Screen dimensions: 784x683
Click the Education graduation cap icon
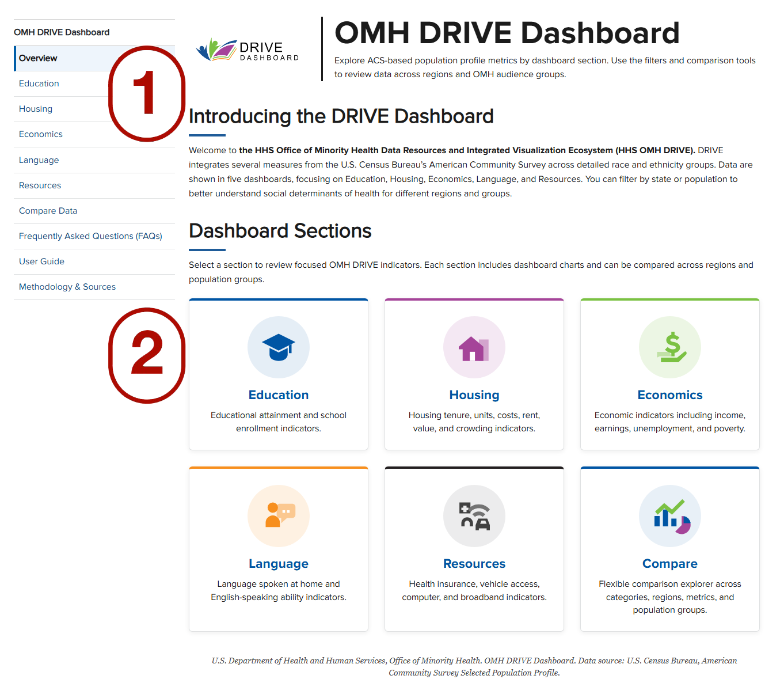coord(279,347)
